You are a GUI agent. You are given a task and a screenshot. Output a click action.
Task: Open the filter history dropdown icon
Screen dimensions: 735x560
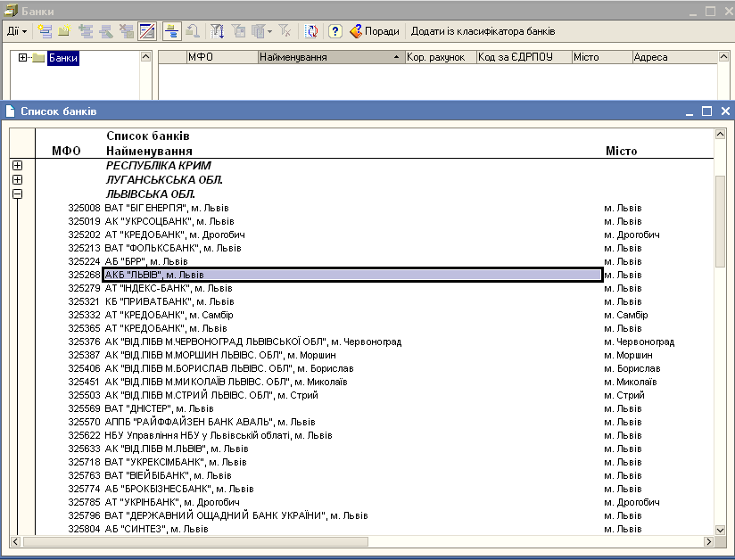click(261, 31)
